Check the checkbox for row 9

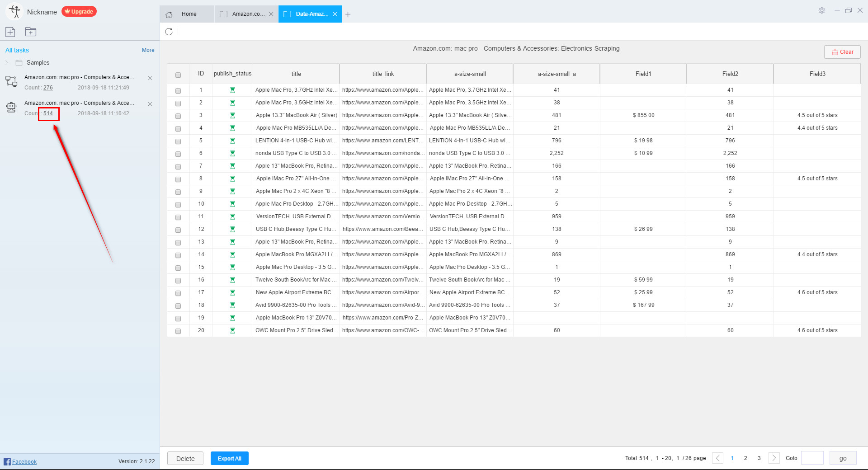(x=178, y=192)
